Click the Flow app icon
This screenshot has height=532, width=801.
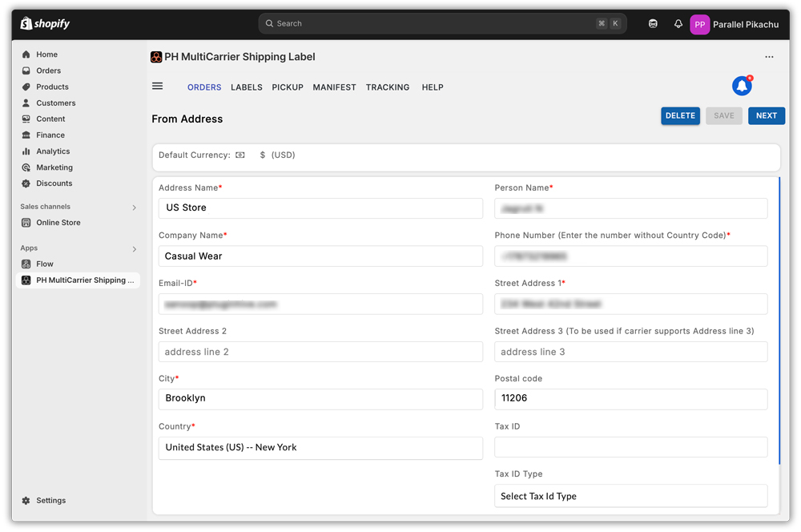tap(26, 264)
